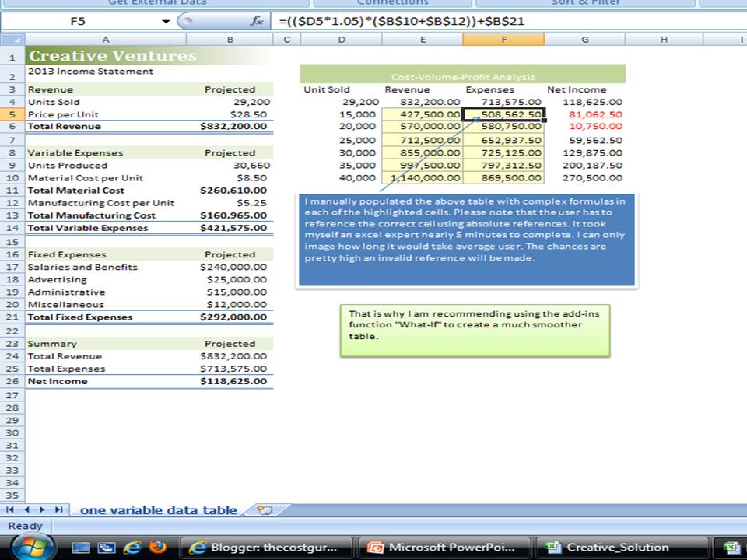Select Total Material Cost $260,610.00
Viewport: 747px width, 560px height.
pyautogui.click(x=230, y=190)
